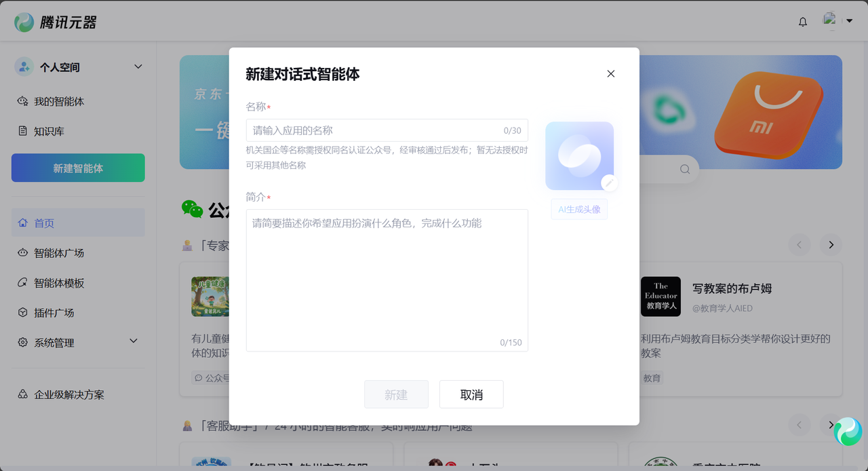Click into the 简介 text area
Viewport: 868px width, 471px height.
(387, 280)
